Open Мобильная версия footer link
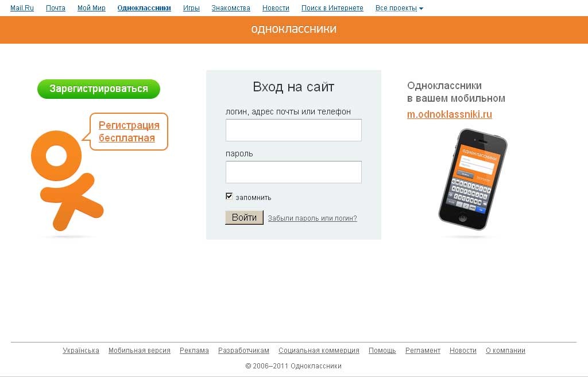 click(x=140, y=351)
